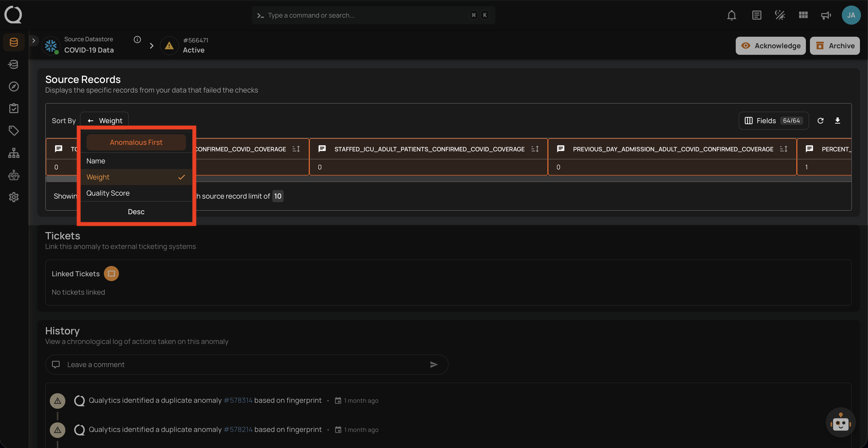The height and width of the screenshot is (448, 868).
Task: Click the Acknowledge button
Action: [771, 46]
